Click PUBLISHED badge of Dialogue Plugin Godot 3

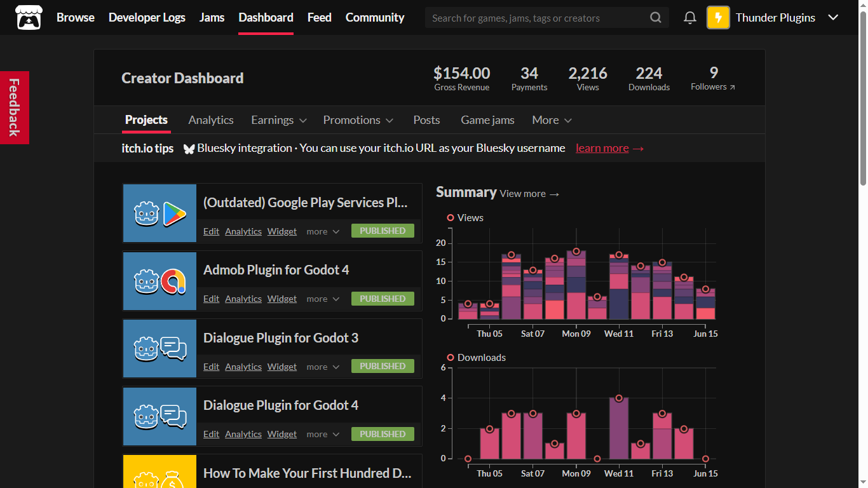[x=383, y=367]
